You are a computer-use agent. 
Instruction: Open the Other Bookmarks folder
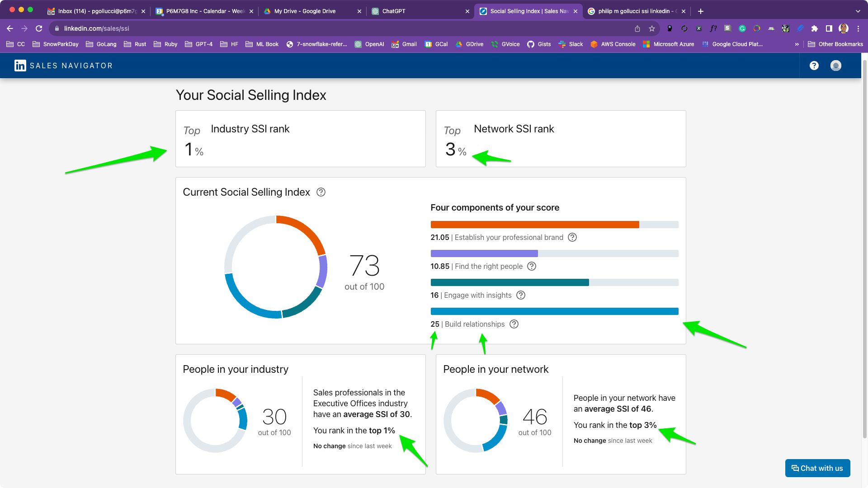(835, 44)
